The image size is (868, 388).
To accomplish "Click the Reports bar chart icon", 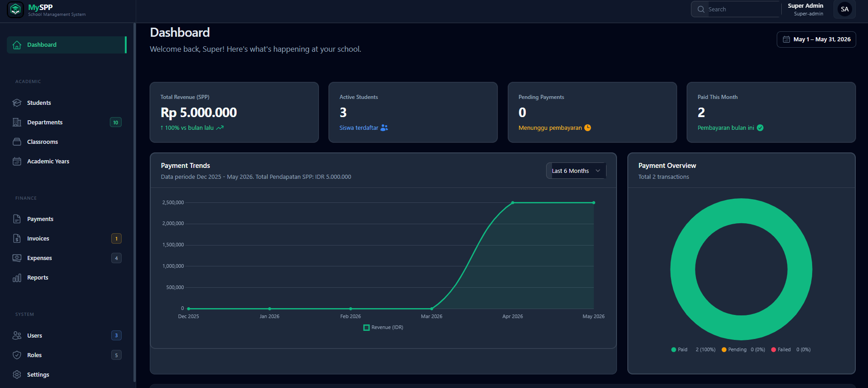I will click(17, 278).
